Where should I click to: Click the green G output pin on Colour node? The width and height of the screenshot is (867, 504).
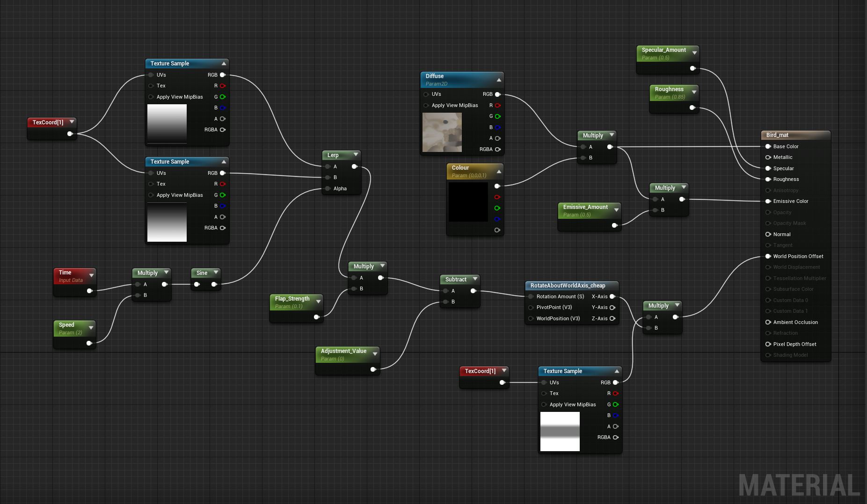tap(497, 208)
